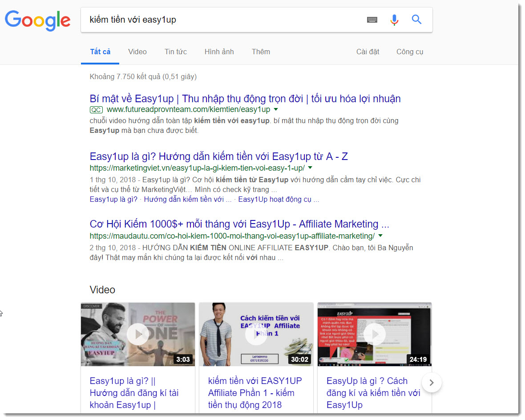Expand dropdown arrow beside marketingviet.vn URL
525x420 pixels.
point(310,168)
